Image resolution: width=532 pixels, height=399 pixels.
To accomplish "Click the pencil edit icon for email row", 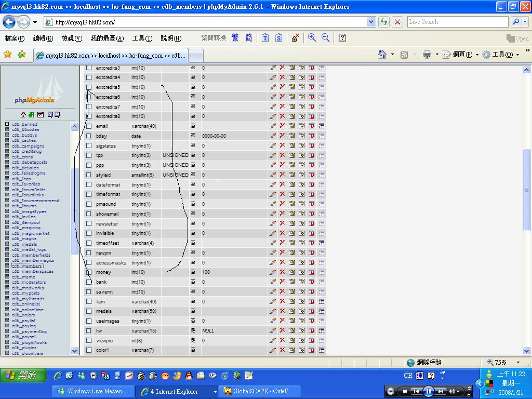I will tap(272, 126).
